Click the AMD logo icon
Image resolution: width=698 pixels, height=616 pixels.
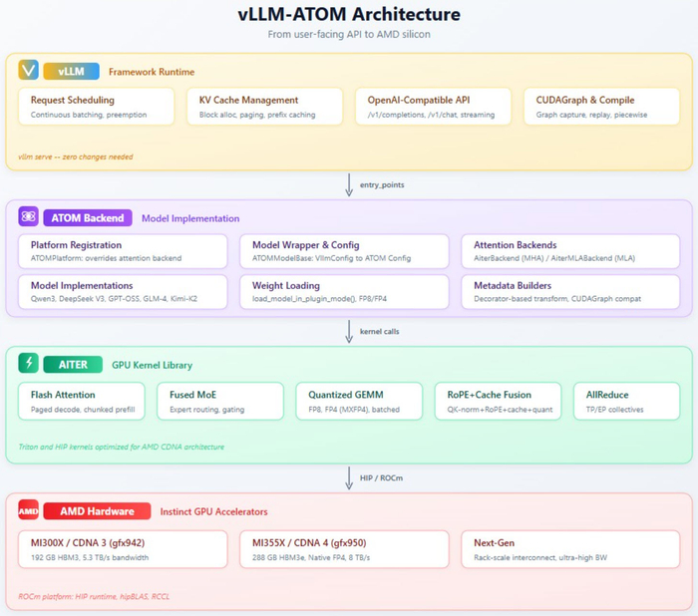[29, 510]
